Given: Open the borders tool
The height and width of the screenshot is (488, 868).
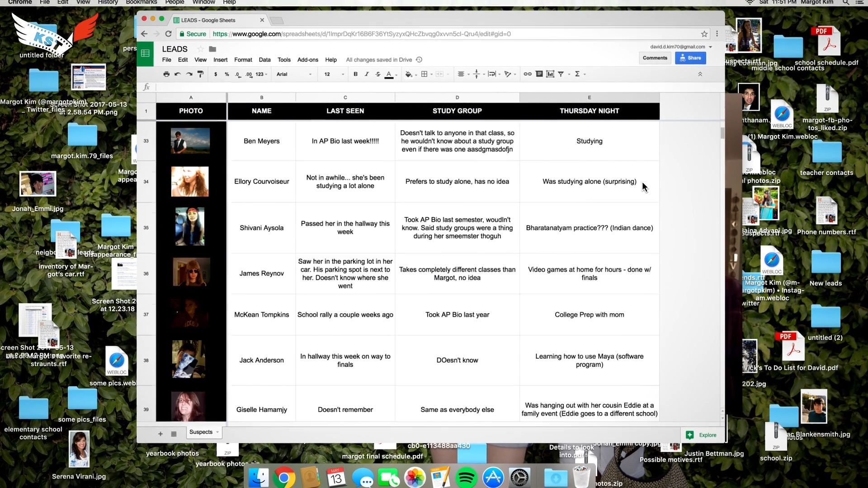Looking at the screenshot, I should point(425,74).
